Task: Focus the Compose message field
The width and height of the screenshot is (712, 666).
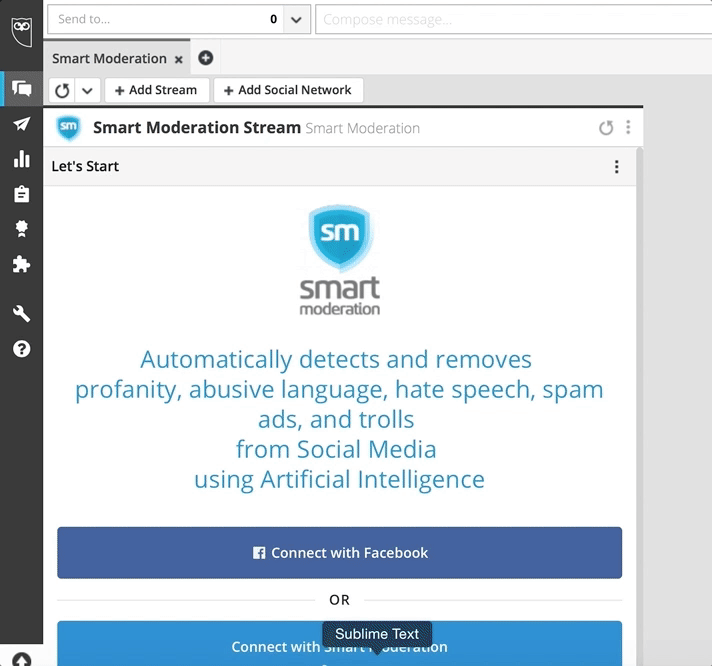Action: coord(514,20)
